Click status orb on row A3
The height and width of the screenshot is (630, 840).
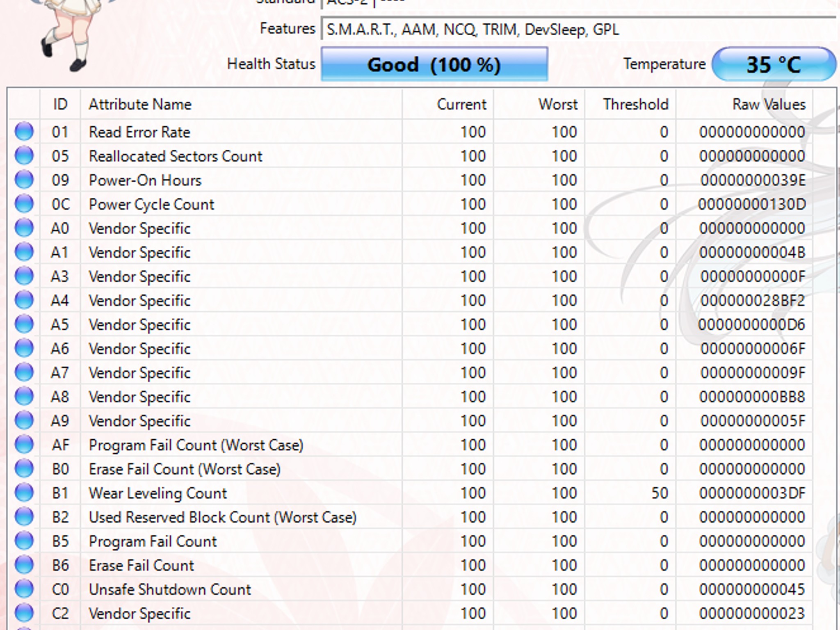point(24,276)
